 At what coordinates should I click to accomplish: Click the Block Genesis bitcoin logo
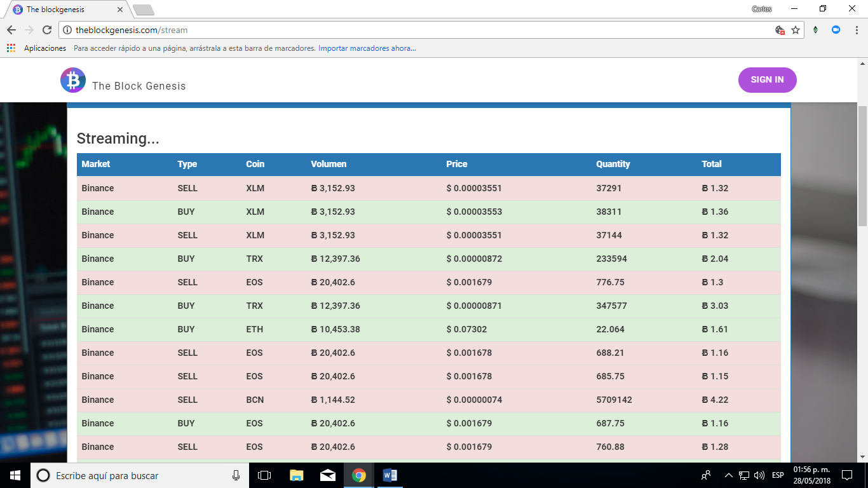coord(73,80)
